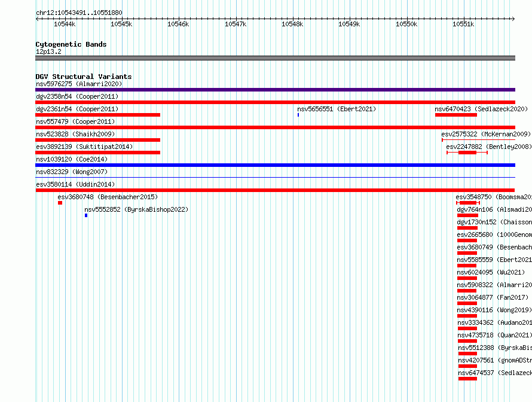Click nsv5656551 (Ebert2021) variant label
This screenshot has height=402, width=532.
coord(337,109)
